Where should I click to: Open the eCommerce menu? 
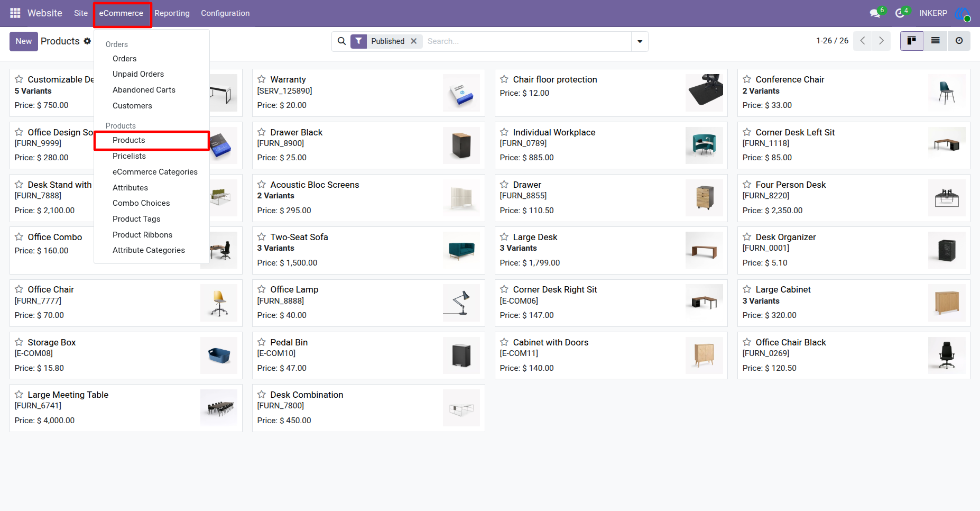[x=121, y=13]
